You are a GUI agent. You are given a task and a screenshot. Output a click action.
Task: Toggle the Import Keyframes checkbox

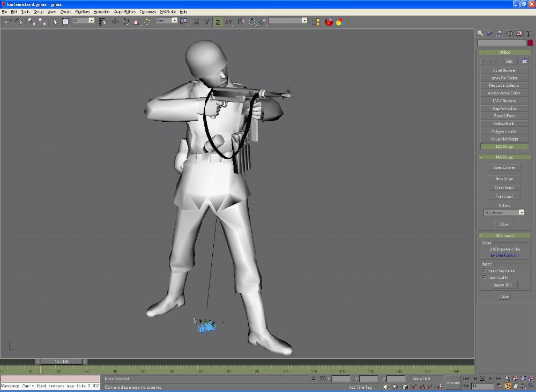point(484,271)
